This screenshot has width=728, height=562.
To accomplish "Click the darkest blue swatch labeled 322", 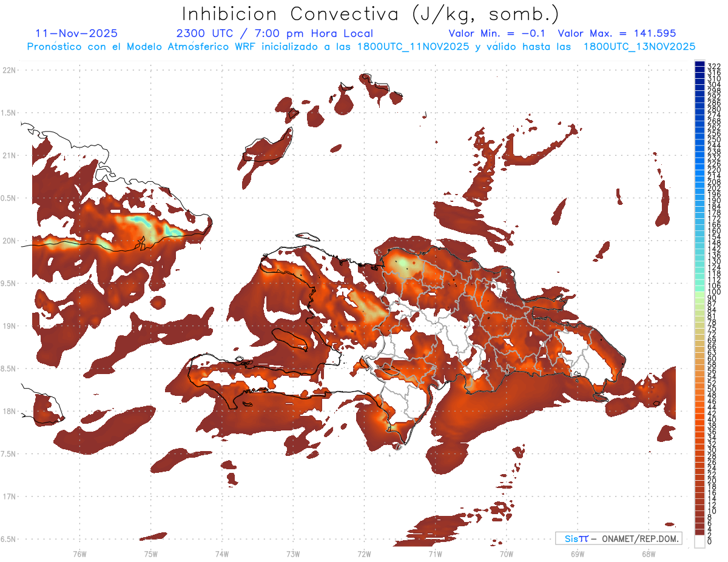I will [x=699, y=65].
